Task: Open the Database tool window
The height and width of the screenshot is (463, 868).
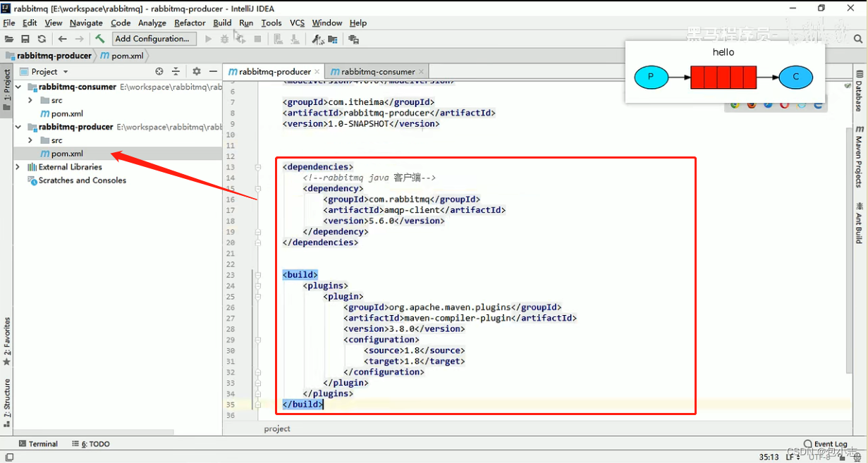Action: click(x=860, y=91)
